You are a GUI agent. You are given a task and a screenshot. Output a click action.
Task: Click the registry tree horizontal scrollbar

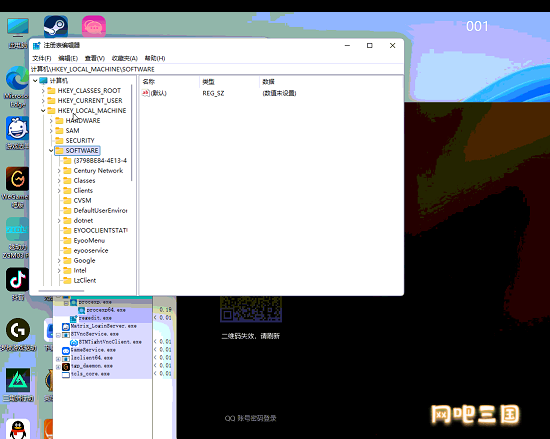pos(61,291)
